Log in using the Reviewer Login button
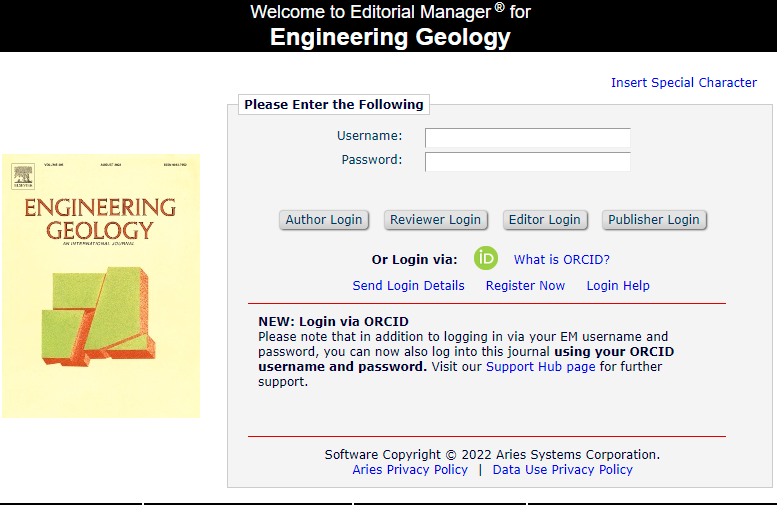This screenshot has height=505, width=777. [435, 220]
